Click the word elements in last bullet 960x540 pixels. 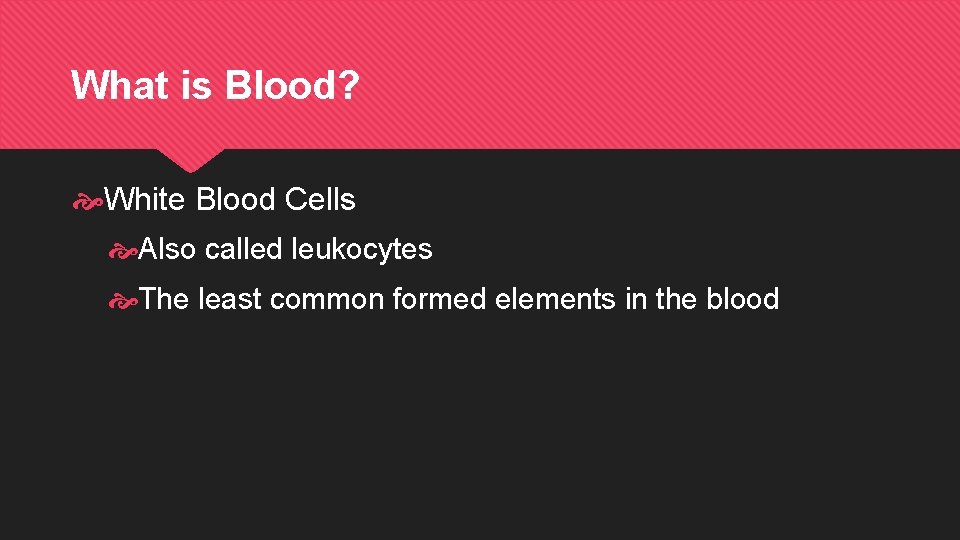(555, 299)
